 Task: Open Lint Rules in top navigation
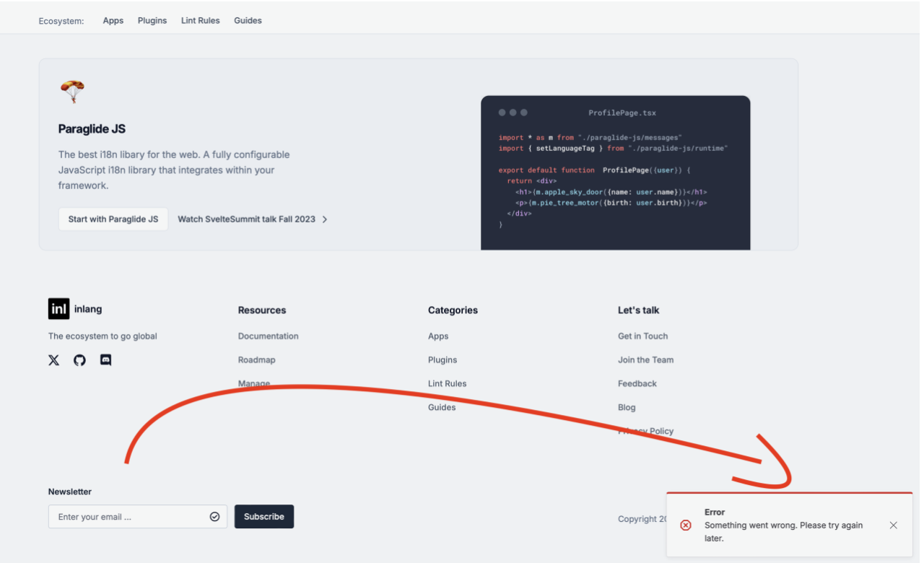click(x=201, y=21)
